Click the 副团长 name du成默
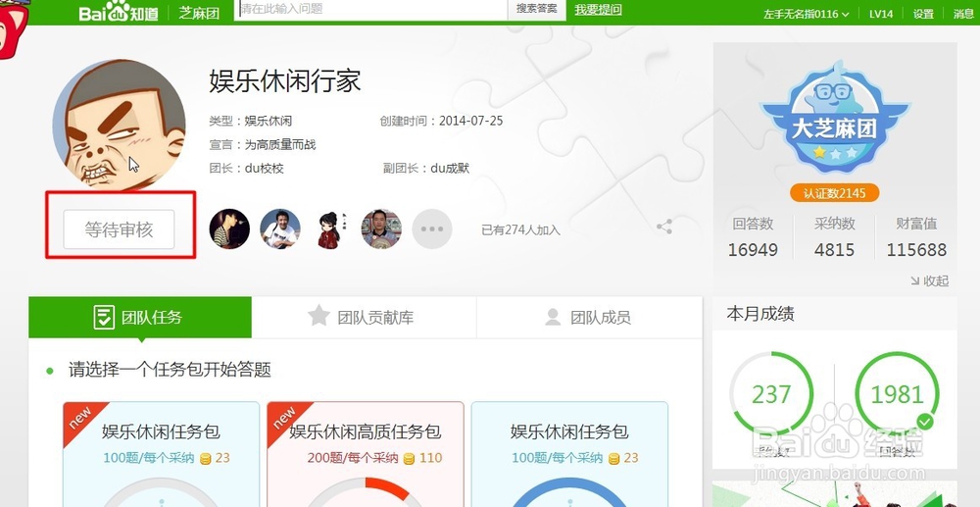 click(450, 168)
